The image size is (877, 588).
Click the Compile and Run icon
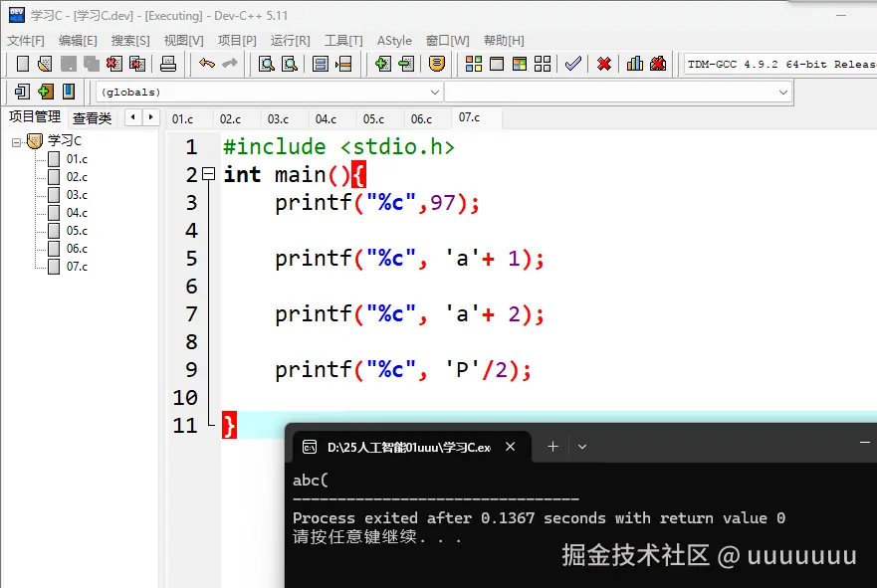tap(520, 64)
